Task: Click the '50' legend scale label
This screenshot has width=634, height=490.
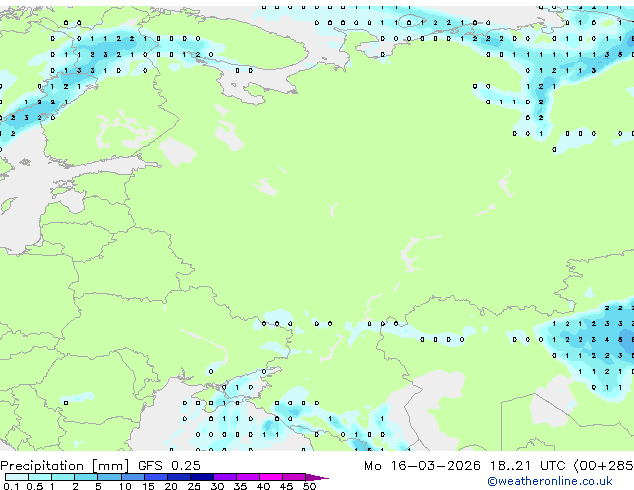Action: [x=309, y=486]
